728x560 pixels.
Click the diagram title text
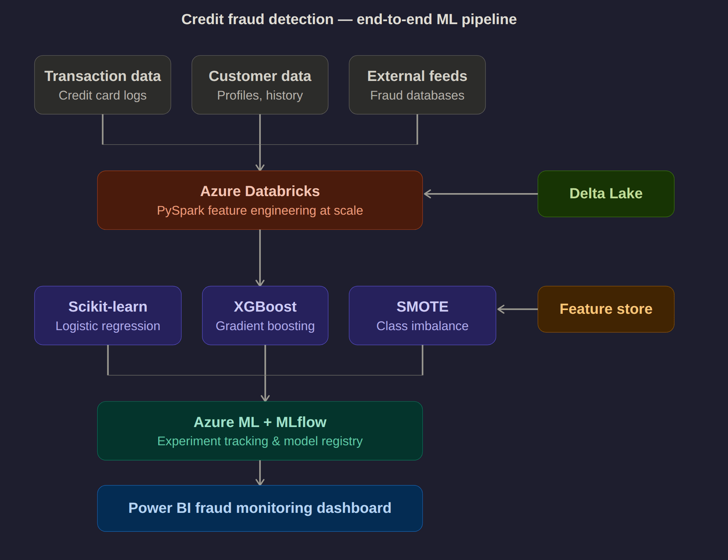[349, 19]
